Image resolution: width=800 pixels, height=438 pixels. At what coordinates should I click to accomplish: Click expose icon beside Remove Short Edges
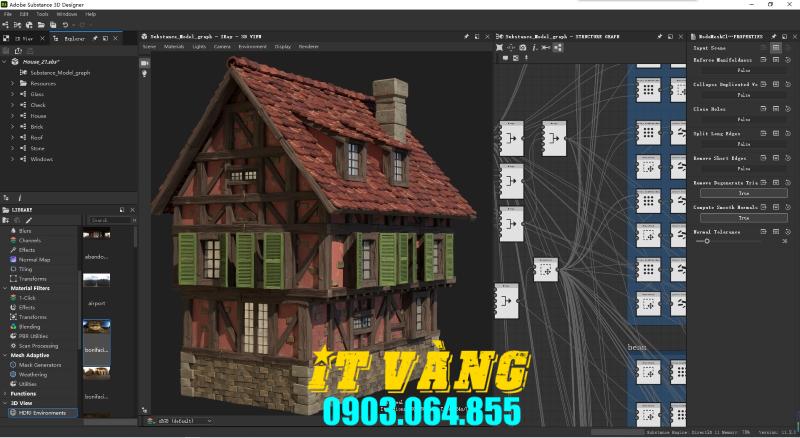tap(764, 158)
